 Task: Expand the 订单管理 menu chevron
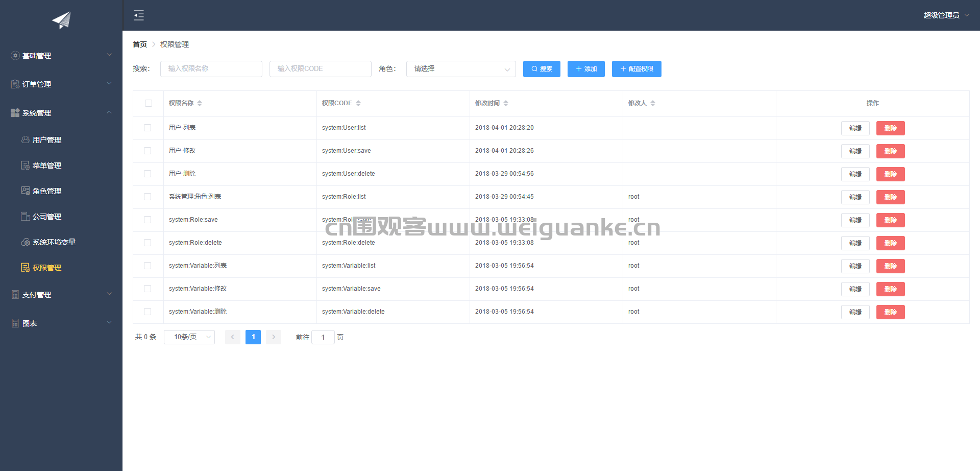109,84
